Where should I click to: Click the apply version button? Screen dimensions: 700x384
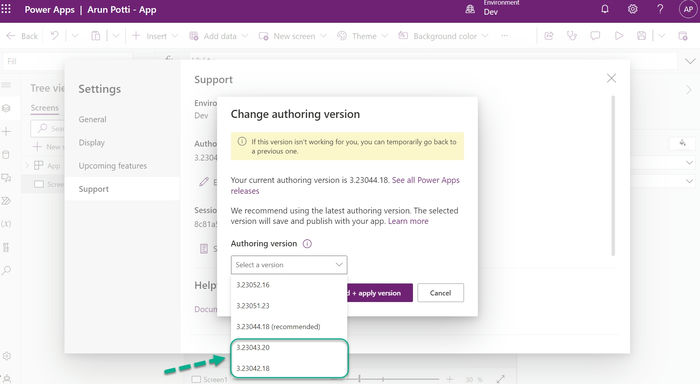pyautogui.click(x=380, y=293)
